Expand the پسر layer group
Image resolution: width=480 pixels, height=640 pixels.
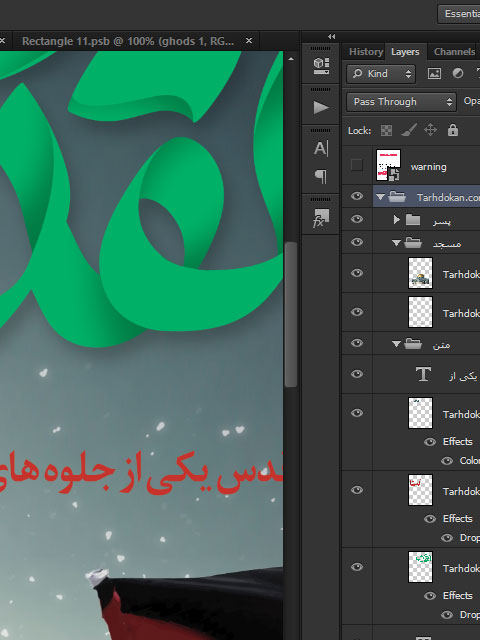(x=396, y=220)
